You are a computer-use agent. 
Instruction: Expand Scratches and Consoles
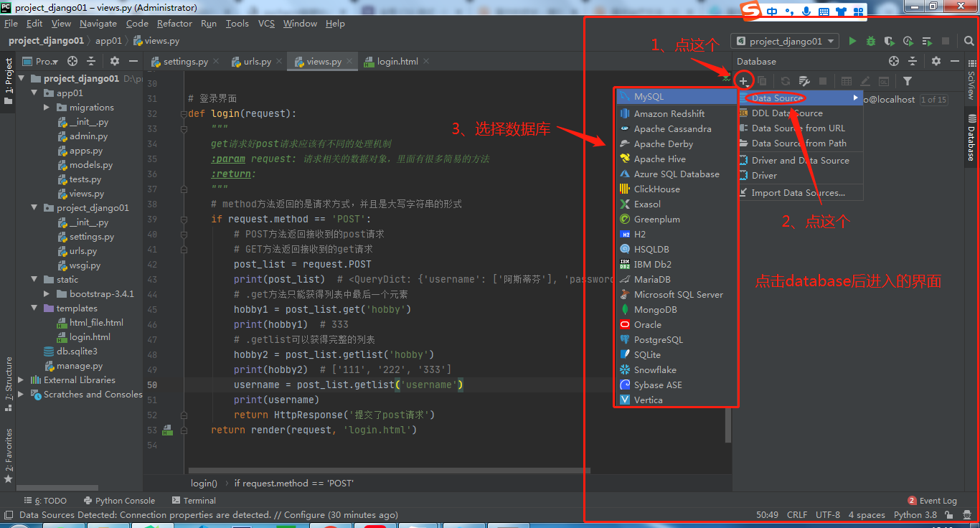(x=21, y=395)
